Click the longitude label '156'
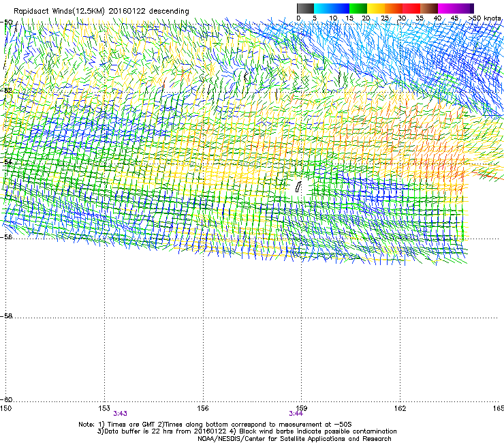Image resolution: width=504 pixels, height=443 pixels. point(203,408)
